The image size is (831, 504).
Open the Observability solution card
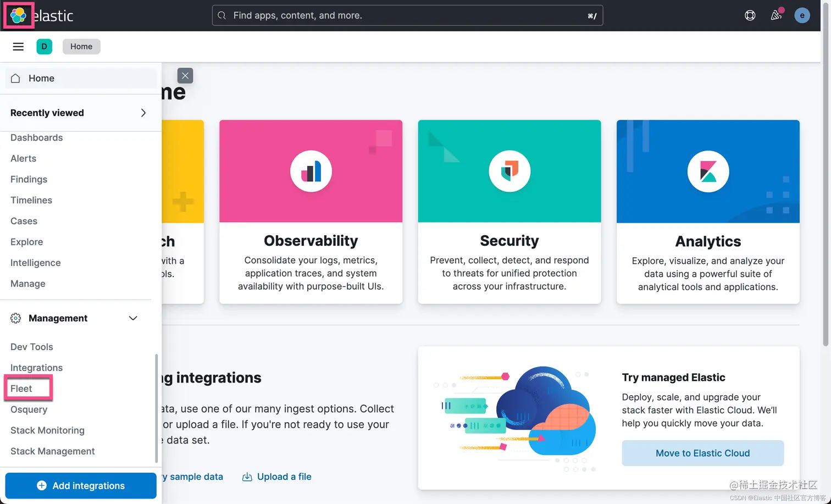(x=311, y=212)
